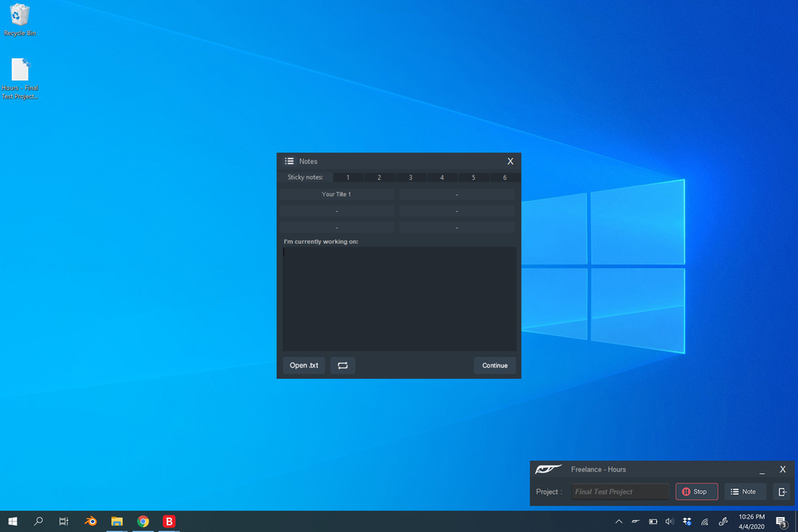Open the red B app in taskbar

click(169, 522)
